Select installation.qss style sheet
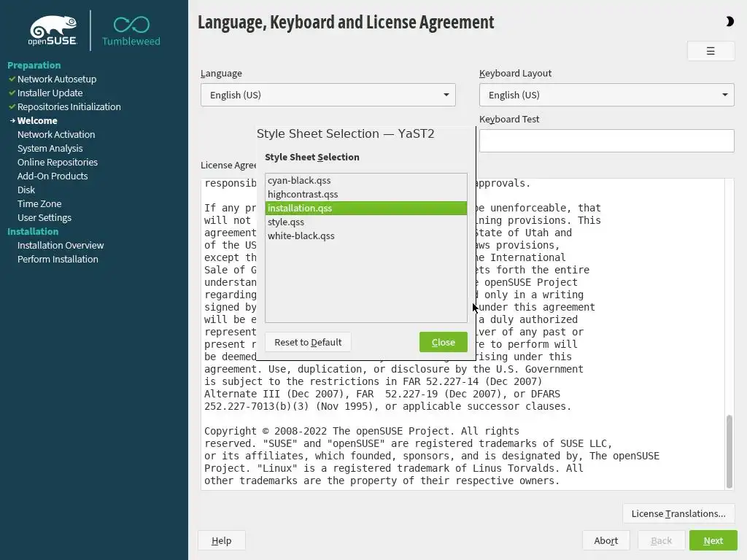 (366, 208)
